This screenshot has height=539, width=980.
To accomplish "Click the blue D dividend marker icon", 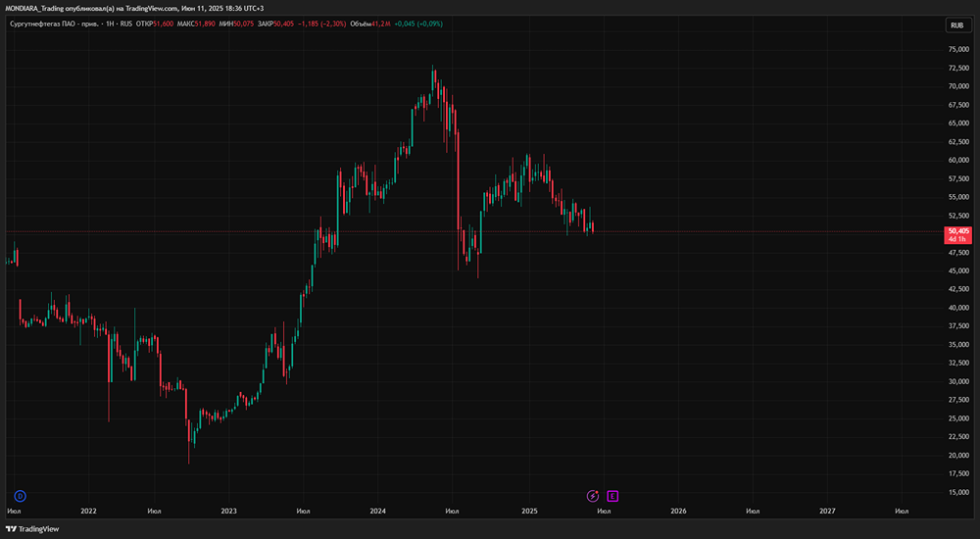I will 21,496.
